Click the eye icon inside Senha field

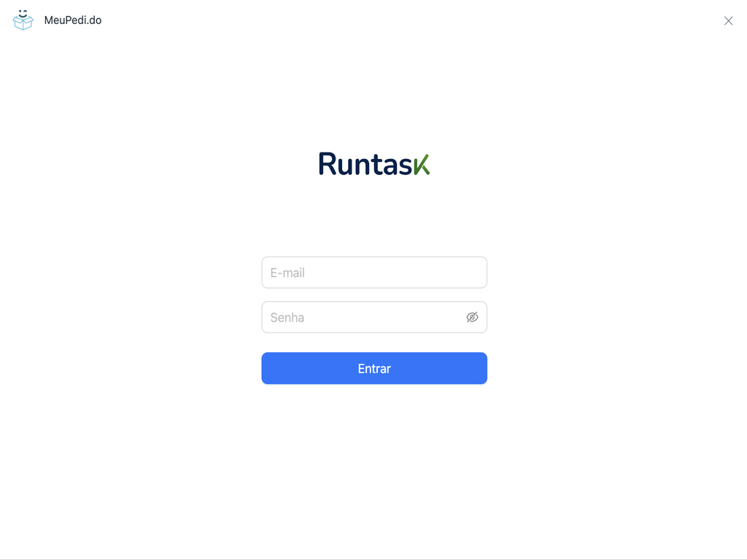click(x=472, y=317)
